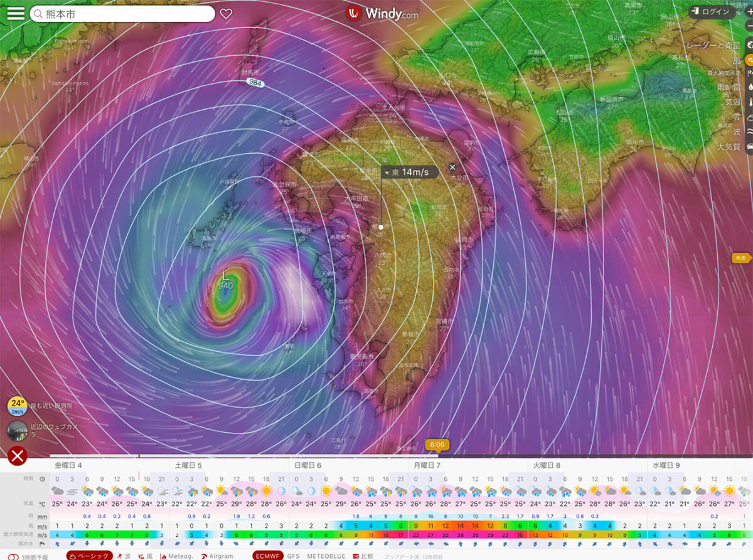The image size is (753, 560).
Task: Switch to the Meteog. tab
Action: (x=176, y=556)
